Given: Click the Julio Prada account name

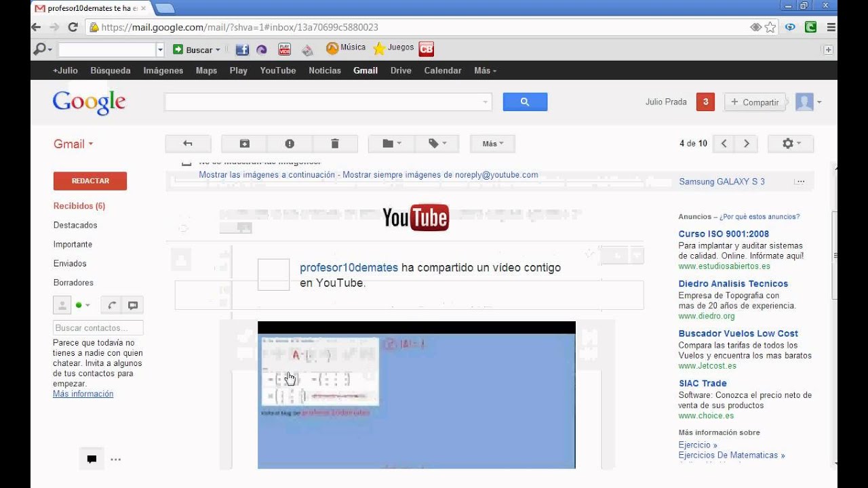Looking at the screenshot, I should 666,102.
